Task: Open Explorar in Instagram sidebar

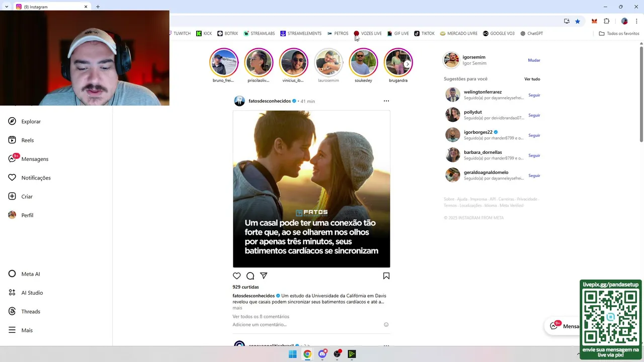Action: click(24, 121)
